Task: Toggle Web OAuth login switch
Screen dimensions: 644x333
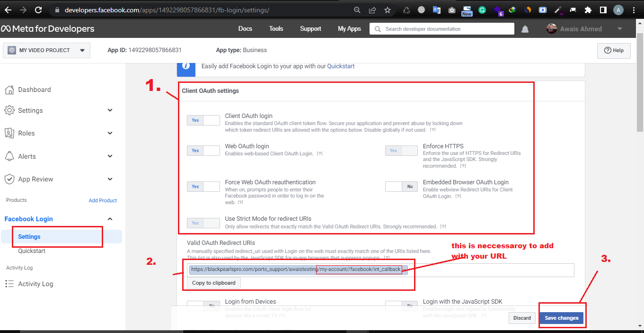Action: point(203,151)
